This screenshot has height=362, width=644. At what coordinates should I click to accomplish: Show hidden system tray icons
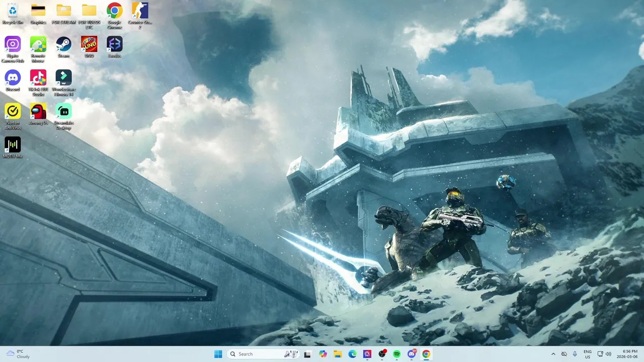[553, 354]
